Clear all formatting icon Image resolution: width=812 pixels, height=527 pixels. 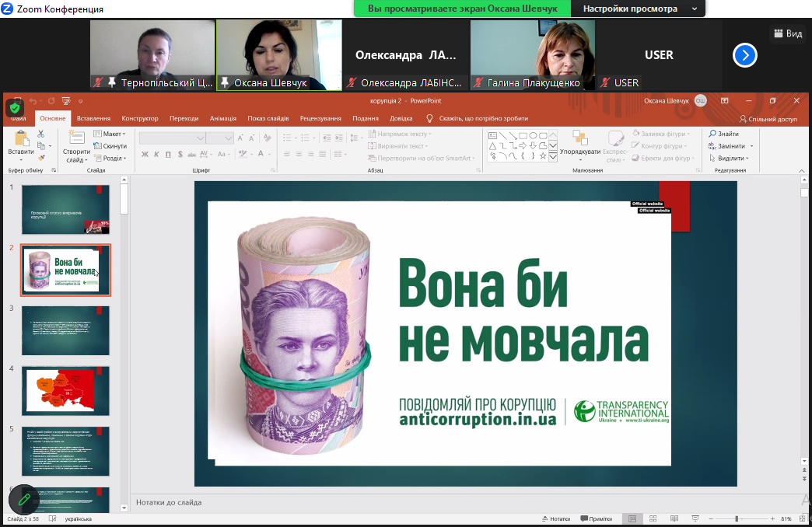[268, 138]
